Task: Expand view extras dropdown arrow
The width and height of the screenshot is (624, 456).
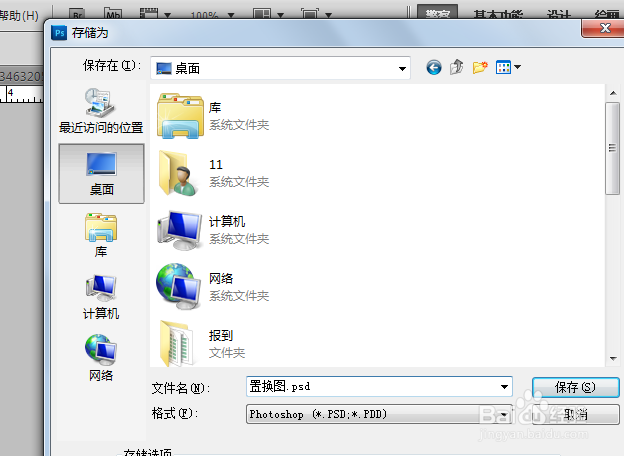Action: (x=168, y=15)
